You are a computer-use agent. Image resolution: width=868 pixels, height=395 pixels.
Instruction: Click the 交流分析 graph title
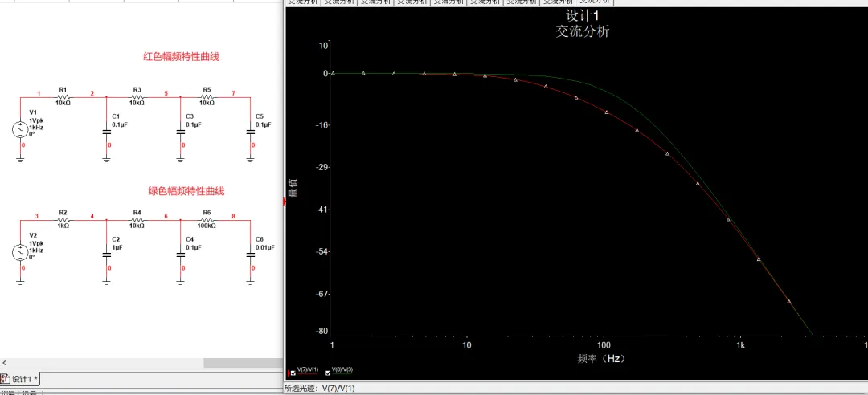(x=583, y=31)
